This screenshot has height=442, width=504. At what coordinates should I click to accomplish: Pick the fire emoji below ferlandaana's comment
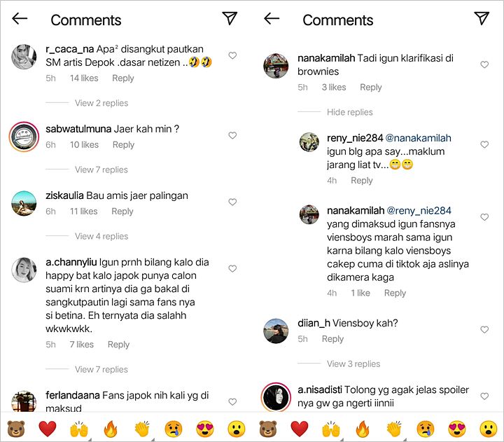click(x=111, y=428)
